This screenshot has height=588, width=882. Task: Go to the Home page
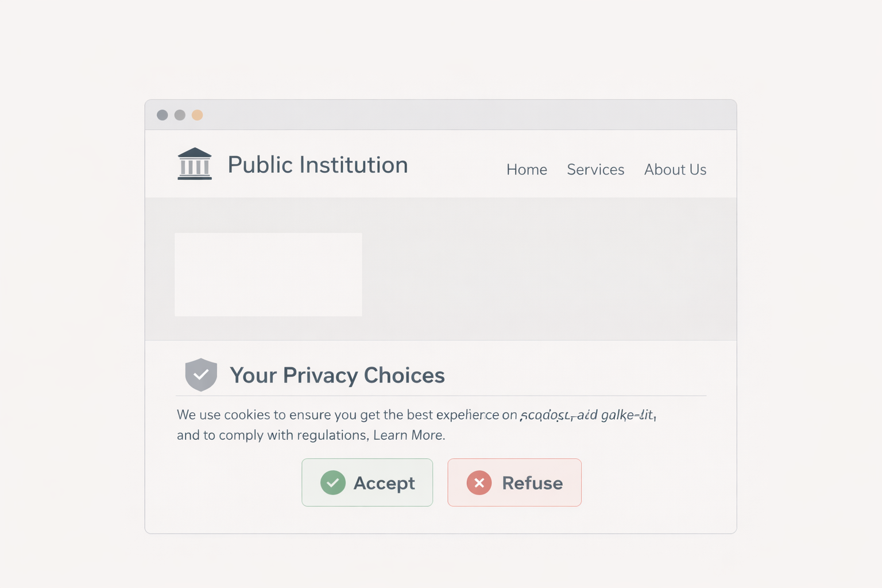(527, 169)
